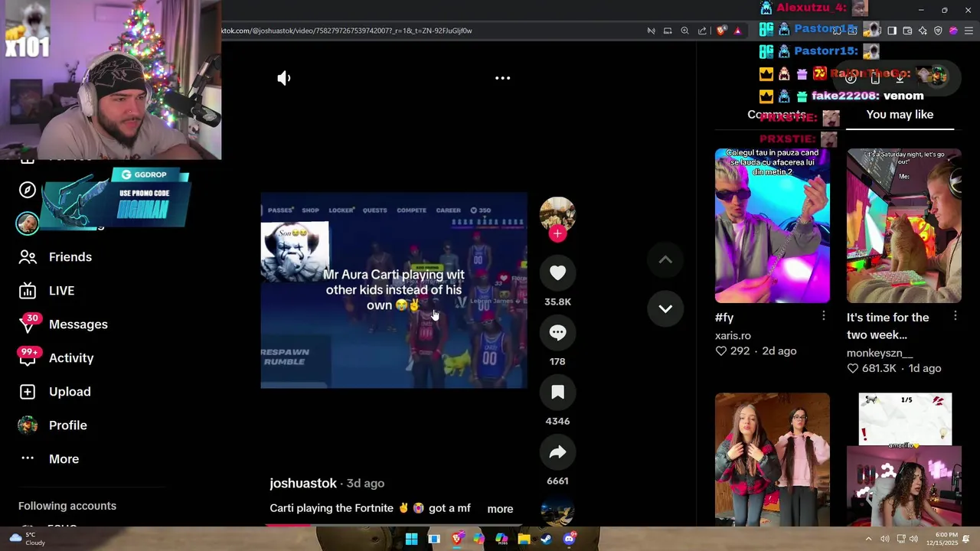Bookmark the video with 4346 saves

point(557,392)
